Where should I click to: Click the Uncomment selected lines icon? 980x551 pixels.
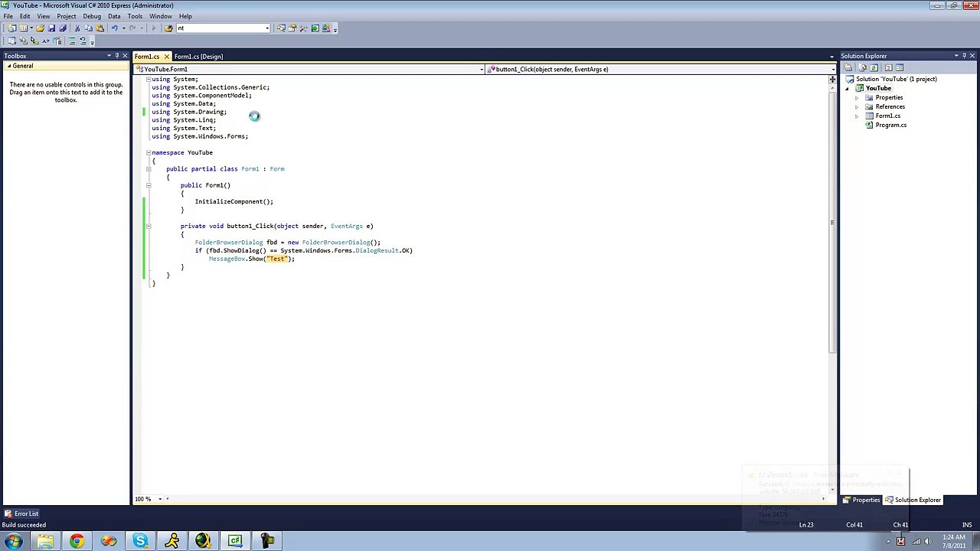click(83, 41)
